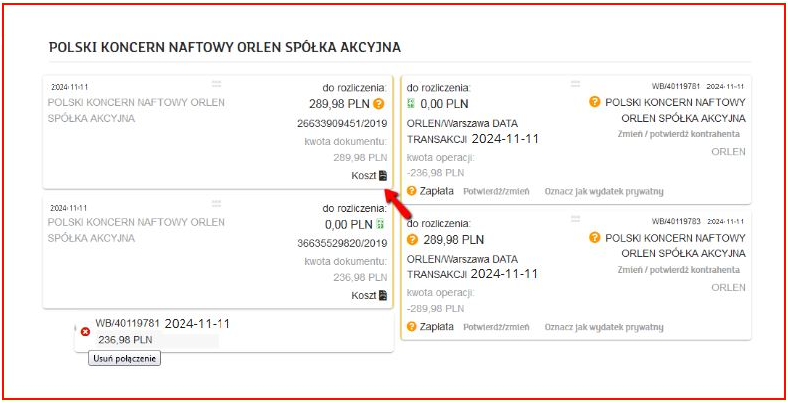
Task: Mark WB/40119783 as private expense
Action: 604,327
